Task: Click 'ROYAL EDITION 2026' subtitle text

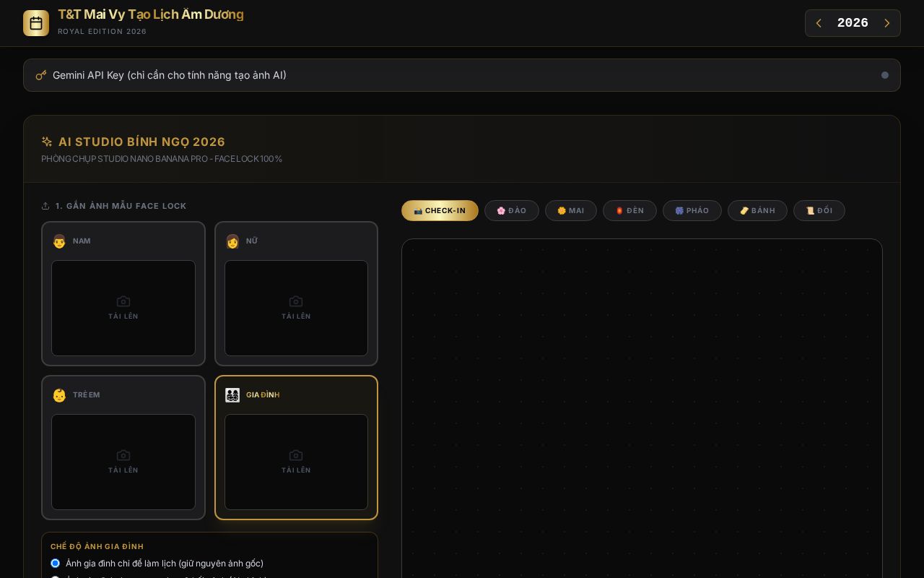Action: pyautogui.click(x=102, y=32)
